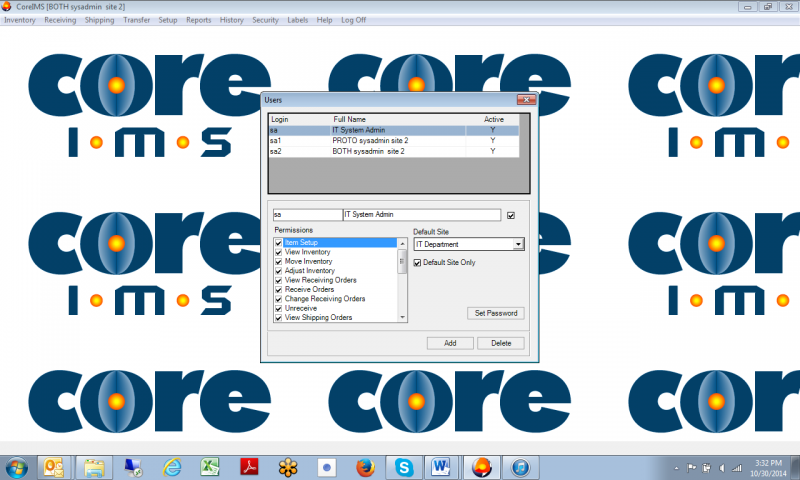Image resolution: width=800 pixels, height=480 pixels.
Task: Toggle the Change Receiving Orders checkbox
Action: tap(279, 299)
